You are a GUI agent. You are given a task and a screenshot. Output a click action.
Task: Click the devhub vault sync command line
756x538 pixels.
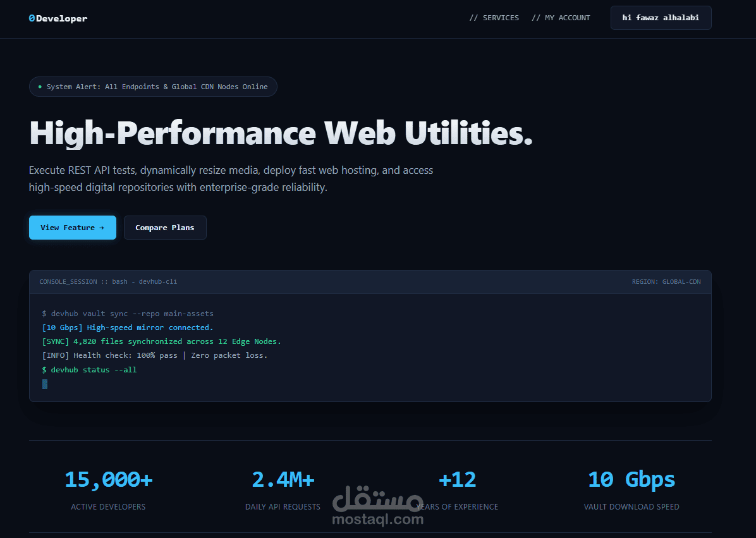[x=128, y=314]
